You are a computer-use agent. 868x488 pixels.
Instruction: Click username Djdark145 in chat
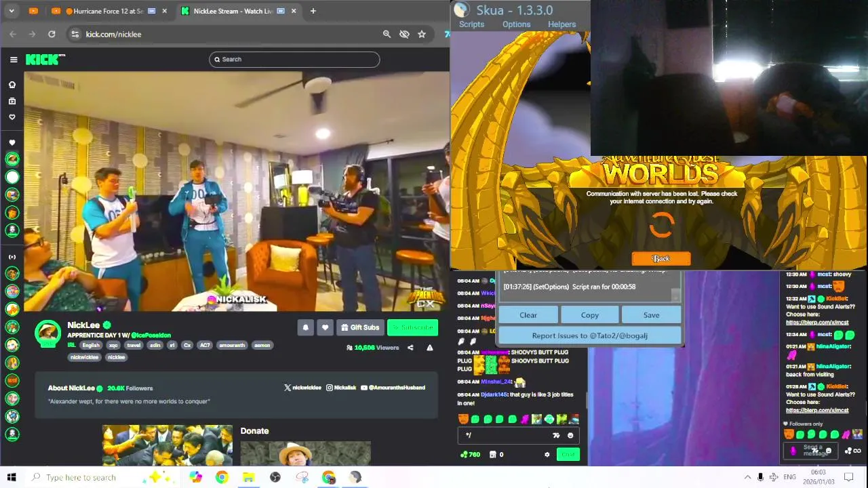click(493, 394)
